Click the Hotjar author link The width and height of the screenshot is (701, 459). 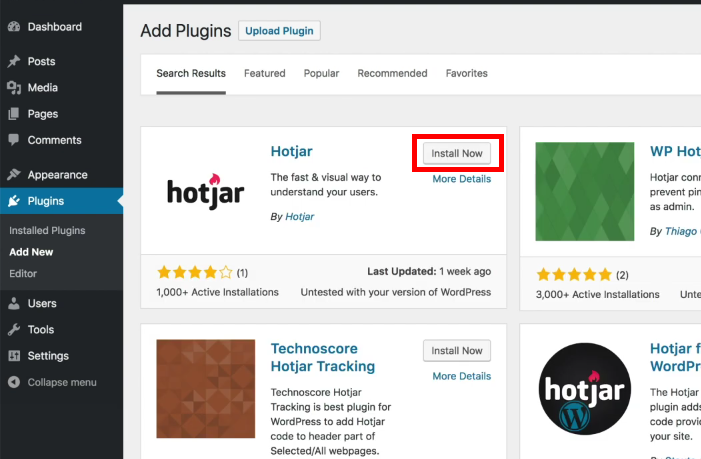300,216
